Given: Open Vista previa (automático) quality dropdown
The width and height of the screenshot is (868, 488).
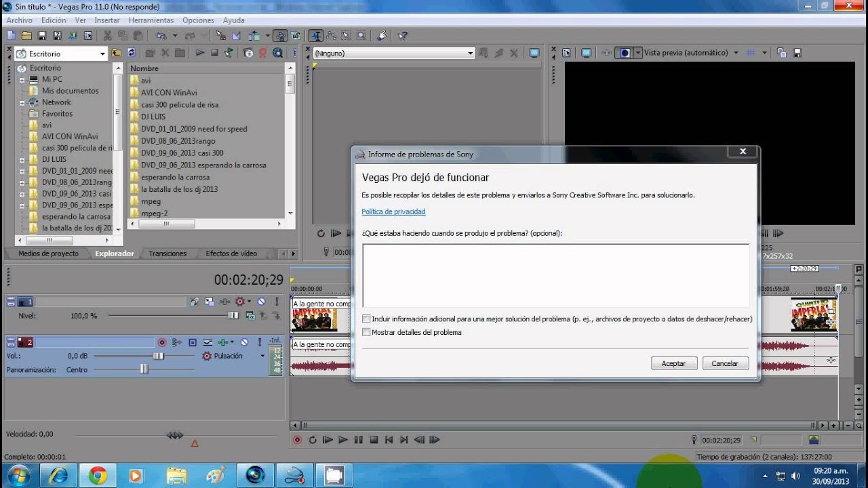Looking at the screenshot, I should [736, 53].
